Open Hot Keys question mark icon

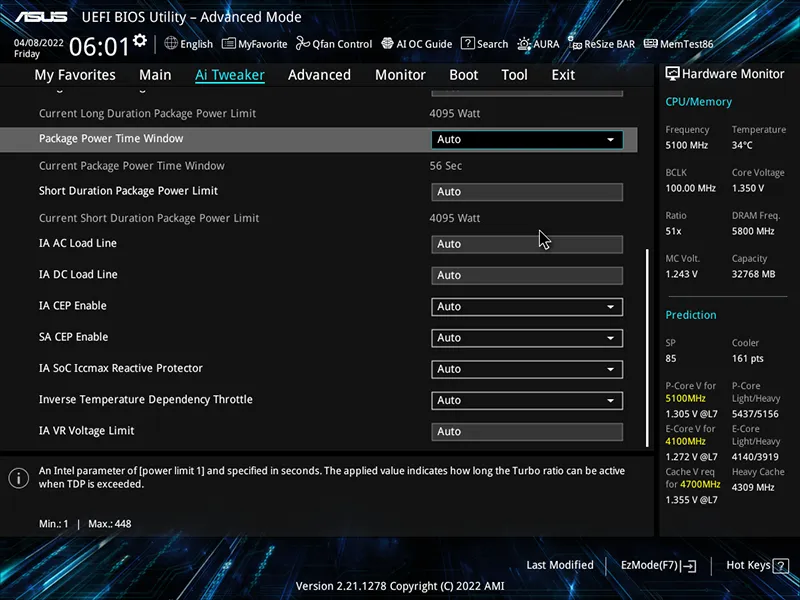tap(781, 565)
